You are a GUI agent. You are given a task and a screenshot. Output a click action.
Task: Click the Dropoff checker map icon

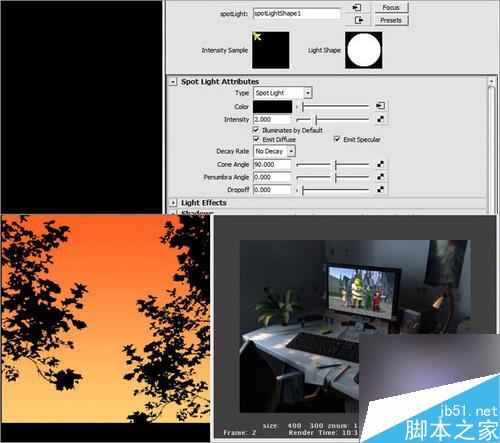(380, 190)
